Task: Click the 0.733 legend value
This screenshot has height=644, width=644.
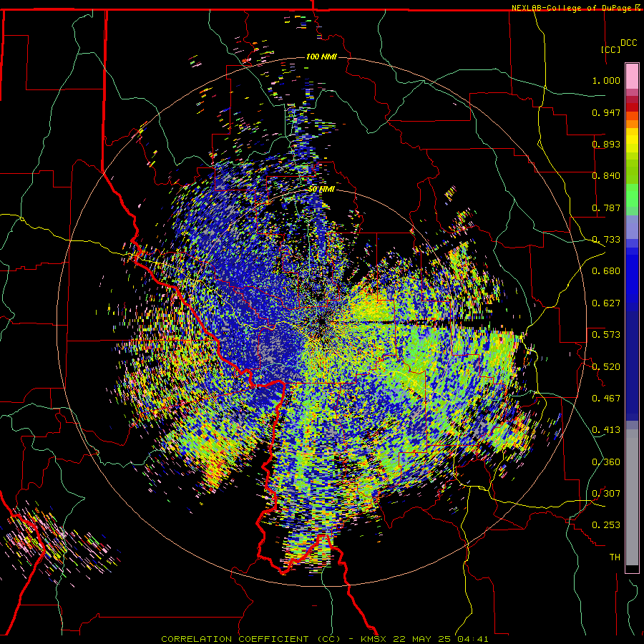Action: pyautogui.click(x=606, y=240)
